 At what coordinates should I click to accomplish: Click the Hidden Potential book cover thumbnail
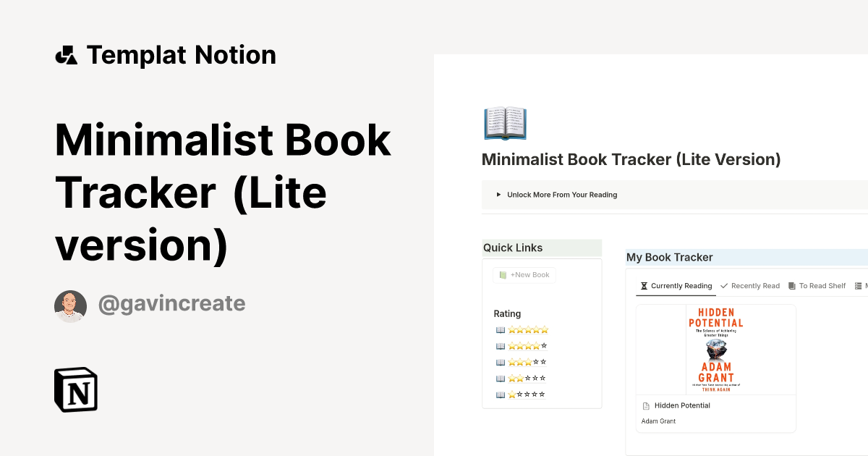[715, 349]
